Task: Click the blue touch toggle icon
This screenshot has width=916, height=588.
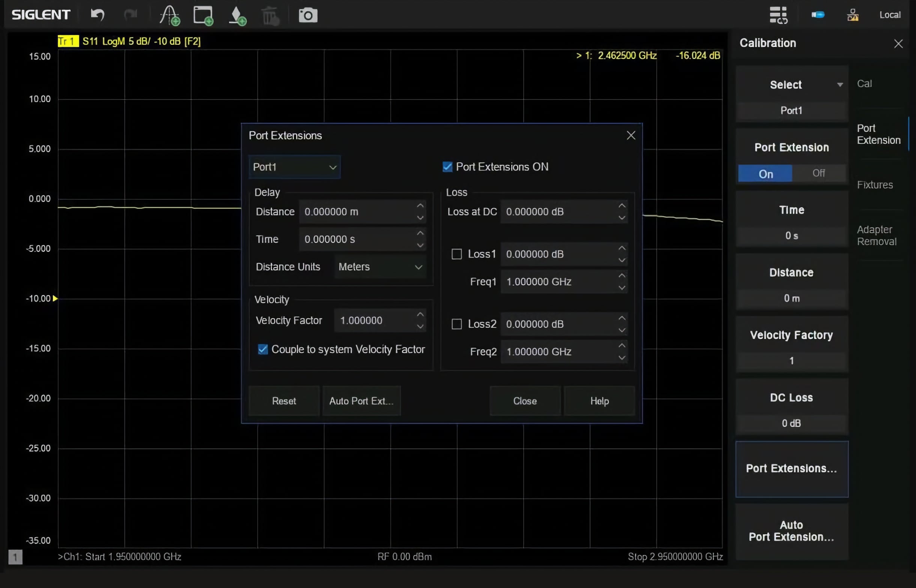Action: coord(818,15)
